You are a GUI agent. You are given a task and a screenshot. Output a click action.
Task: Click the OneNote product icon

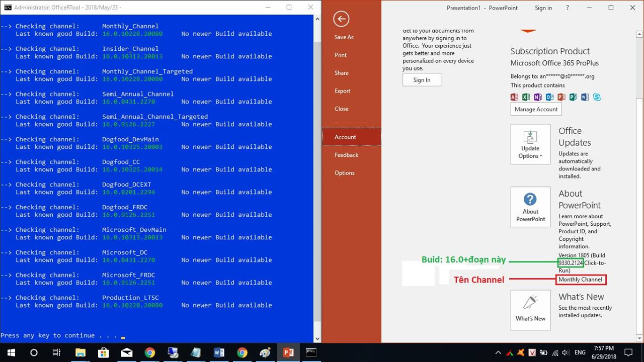[x=538, y=97]
